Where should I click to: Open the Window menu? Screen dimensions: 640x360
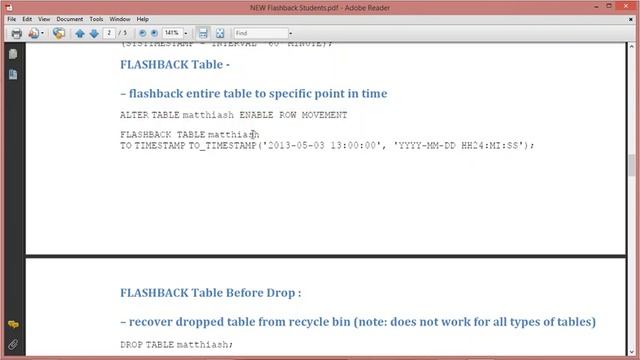click(120, 19)
